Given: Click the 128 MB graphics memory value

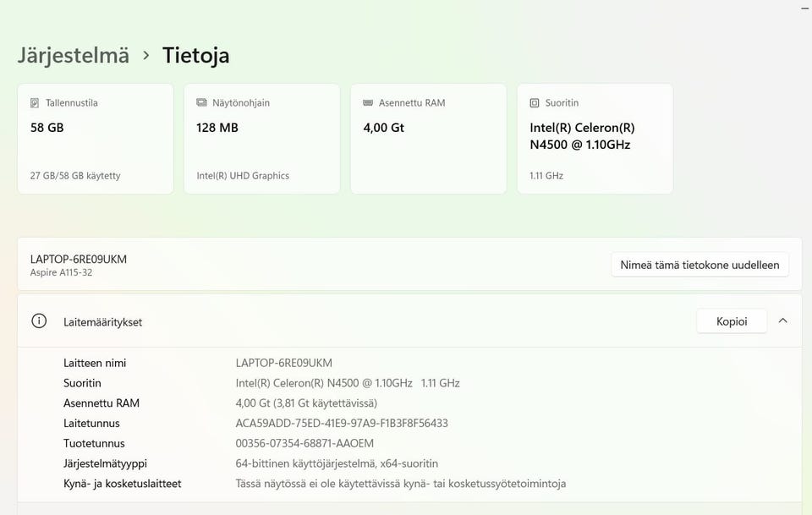Looking at the screenshot, I should pos(217,128).
